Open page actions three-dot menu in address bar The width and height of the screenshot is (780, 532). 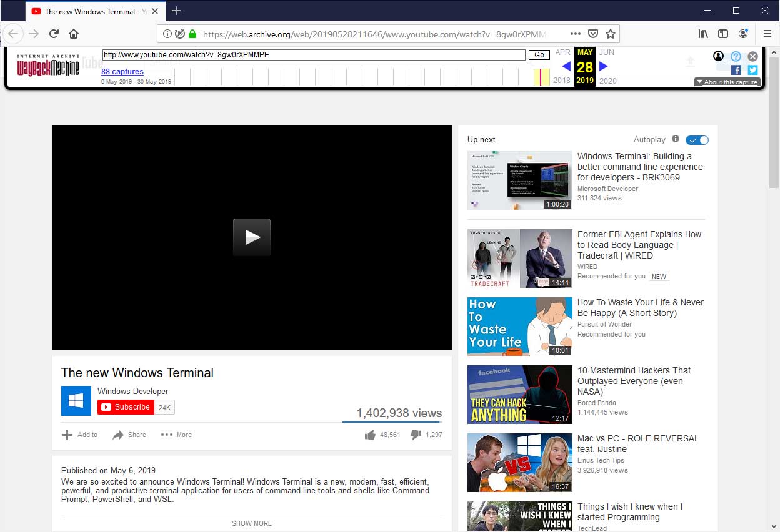[x=576, y=34]
